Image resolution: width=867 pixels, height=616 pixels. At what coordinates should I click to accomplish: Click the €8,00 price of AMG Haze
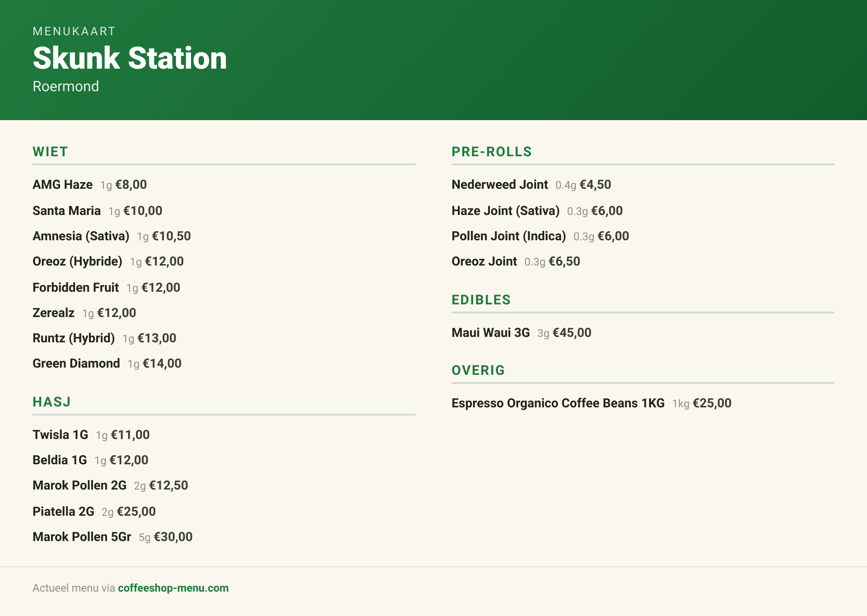[131, 185]
